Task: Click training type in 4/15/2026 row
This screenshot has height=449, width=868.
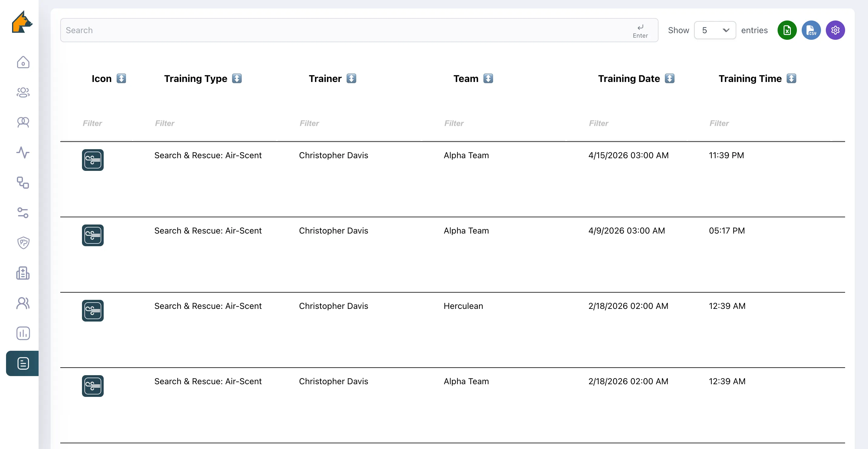Action: click(208, 155)
